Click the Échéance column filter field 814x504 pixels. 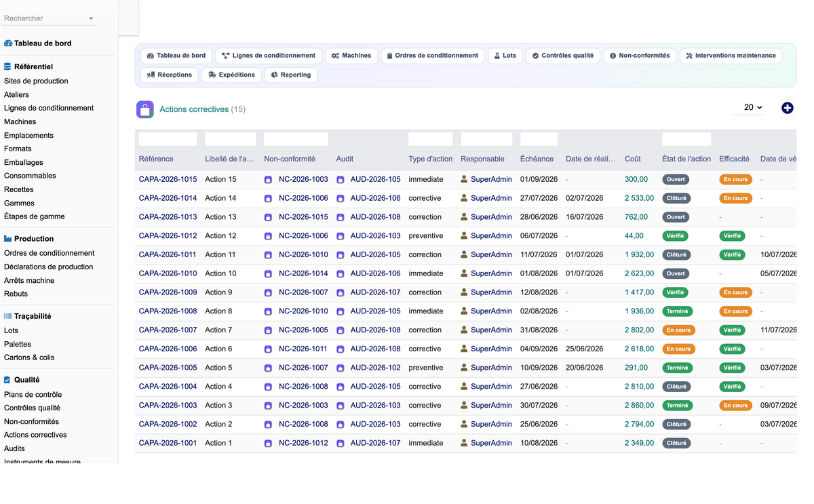(539, 139)
